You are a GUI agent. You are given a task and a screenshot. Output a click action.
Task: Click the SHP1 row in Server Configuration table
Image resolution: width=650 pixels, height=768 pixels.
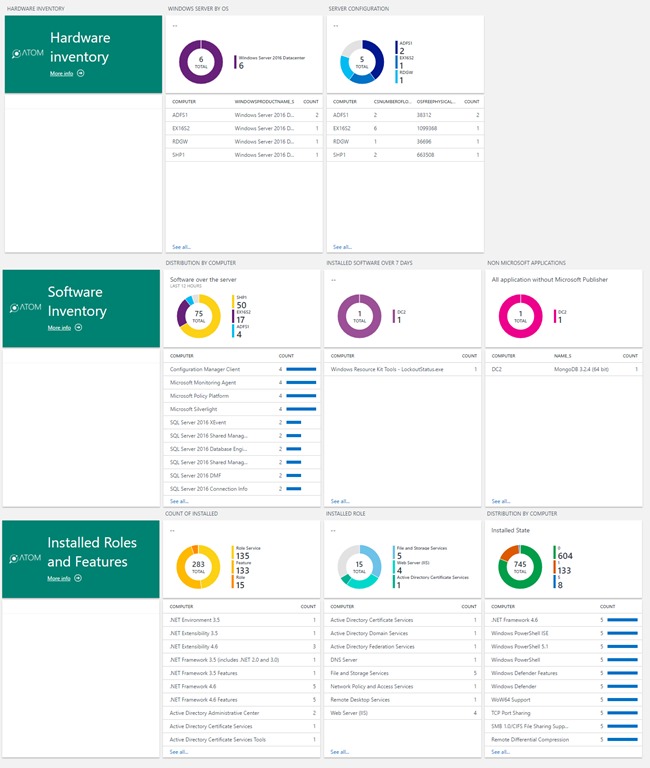(405, 155)
